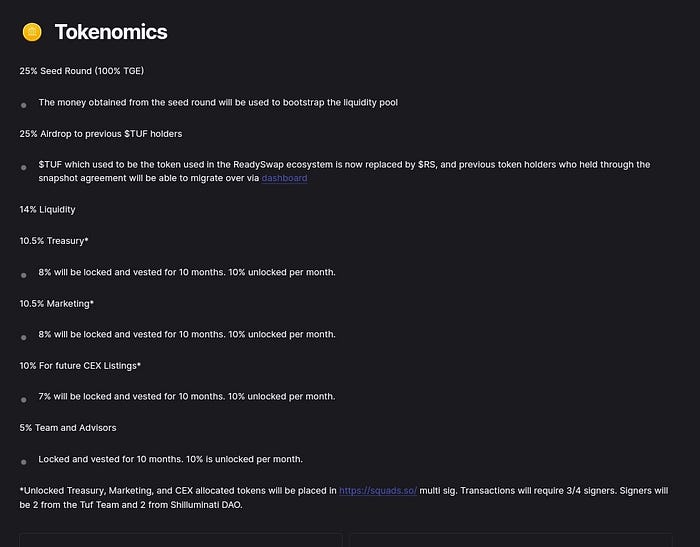Click the 25% Airdrop to previous $TUF holders line
Viewport: 700px width, 547px height.
click(x=100, y=133)
